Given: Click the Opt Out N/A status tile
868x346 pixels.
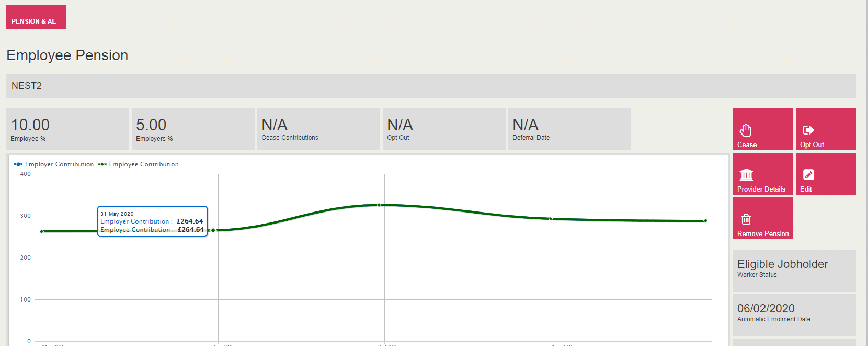Looking at the screenshot, I should (x=444, y=129).
